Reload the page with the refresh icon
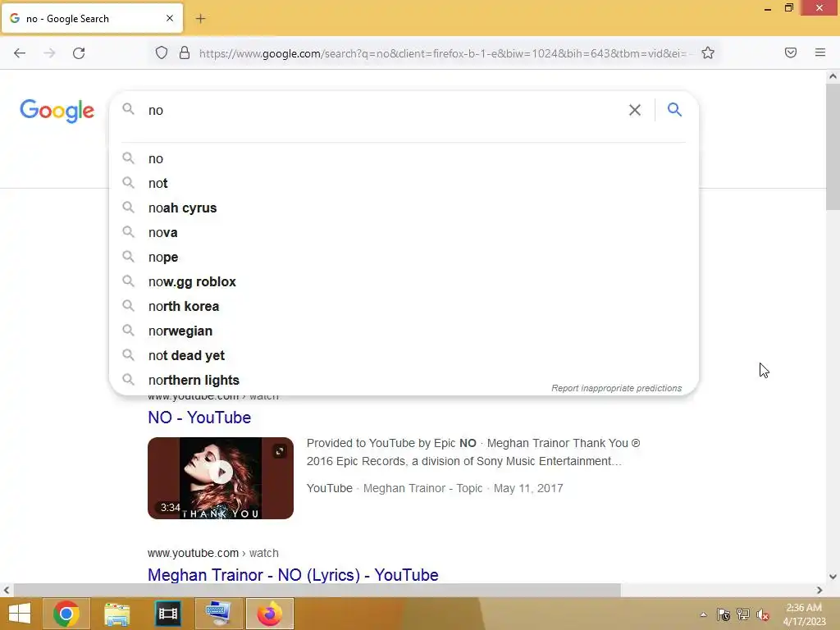Viewport: 840px width, 630px height. click(79, 53)
